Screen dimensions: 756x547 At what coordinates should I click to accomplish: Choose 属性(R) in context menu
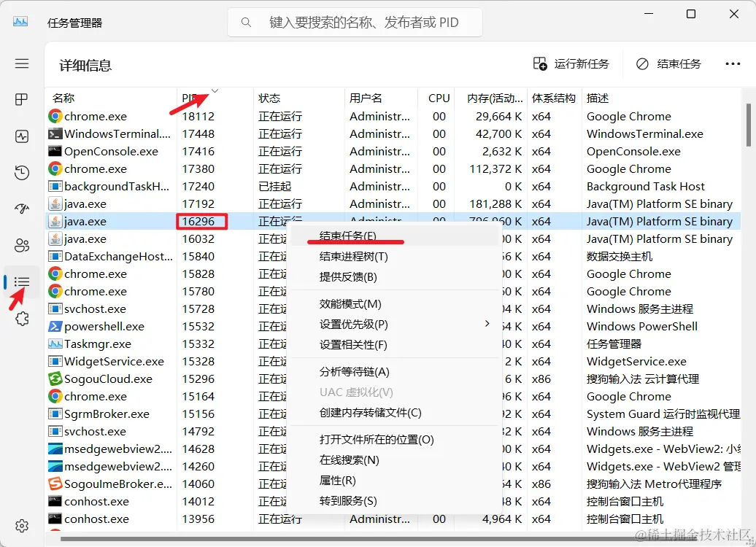tap(393, 481)
